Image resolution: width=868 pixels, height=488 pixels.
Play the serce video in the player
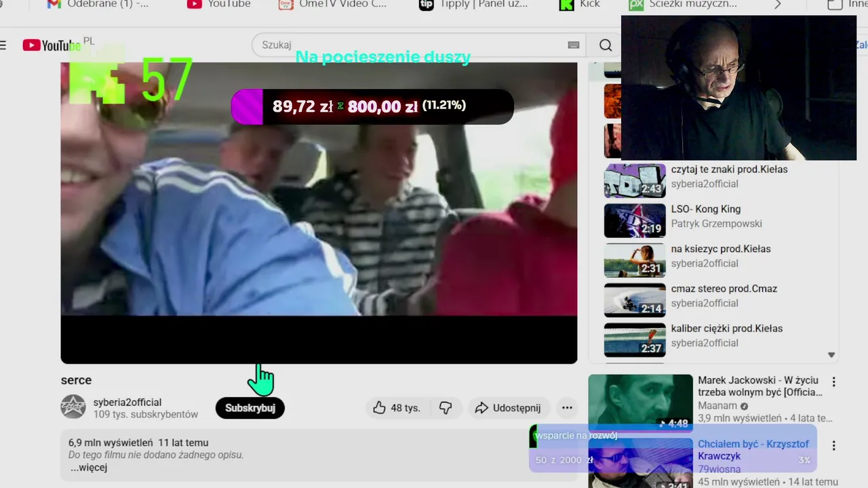point(319,213)
